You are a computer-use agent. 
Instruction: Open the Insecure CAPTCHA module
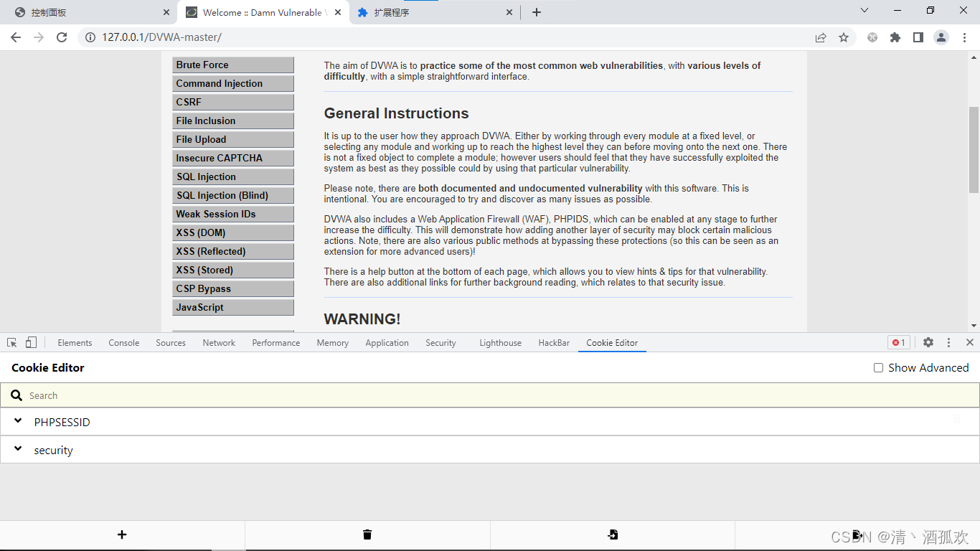(233, 158)
